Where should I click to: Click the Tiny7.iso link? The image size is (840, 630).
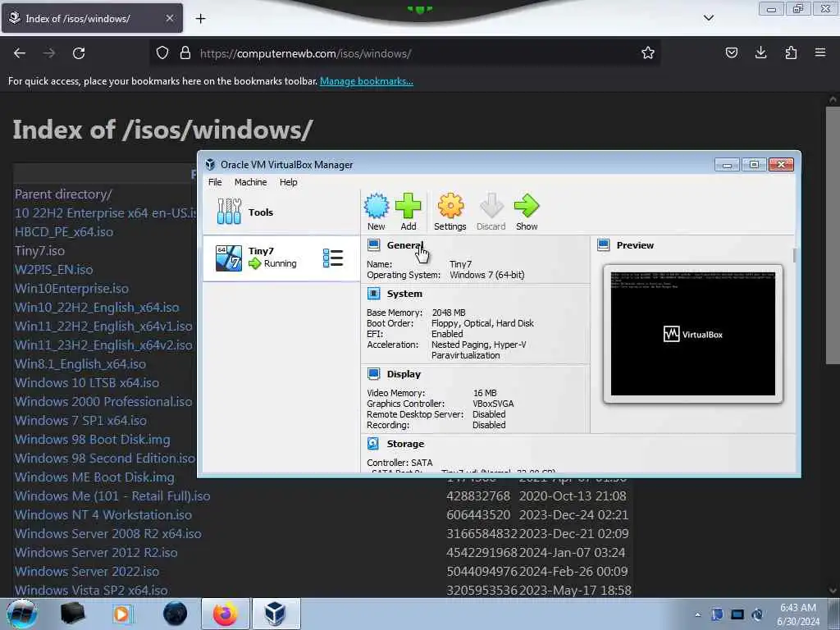tap(39, 251)
